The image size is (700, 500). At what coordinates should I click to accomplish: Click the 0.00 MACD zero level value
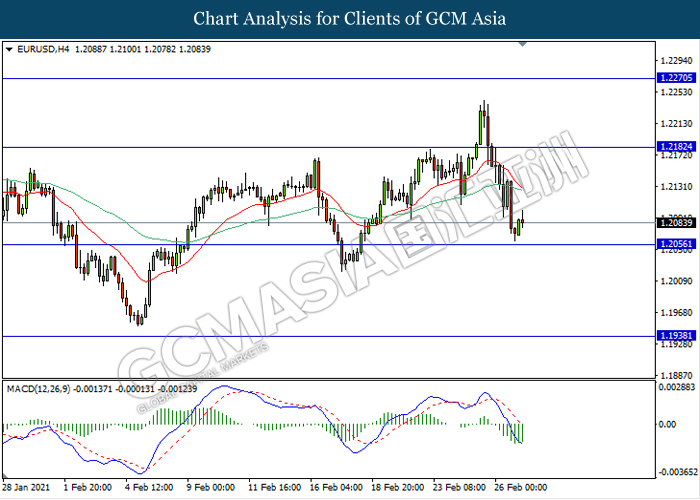[667, 425]
